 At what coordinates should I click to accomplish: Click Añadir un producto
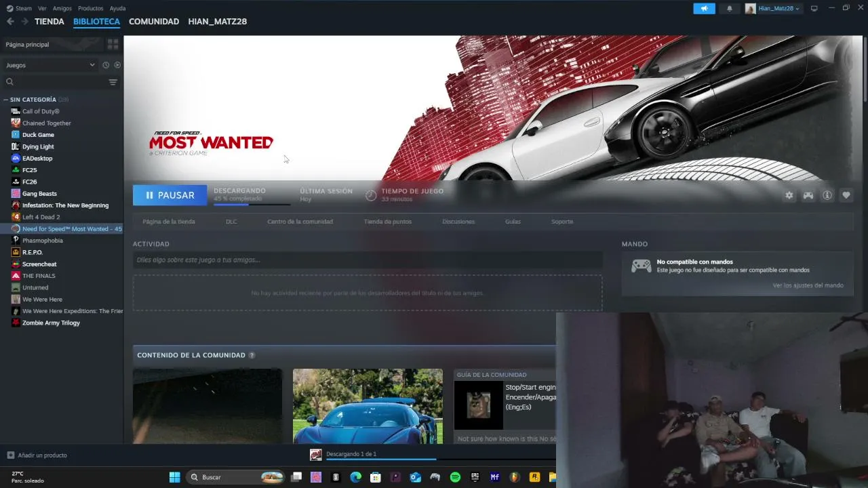click(42, 455)
